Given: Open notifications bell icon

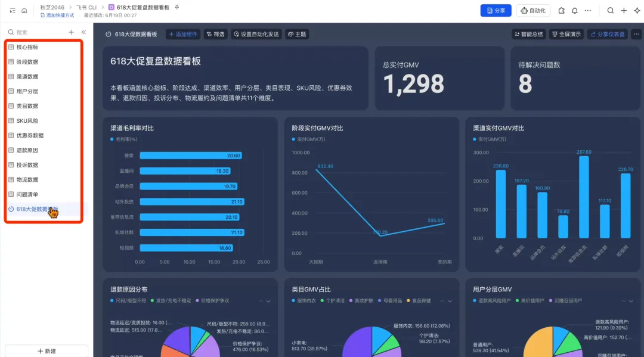Looking at the screenshot, I should click(575, 11).
